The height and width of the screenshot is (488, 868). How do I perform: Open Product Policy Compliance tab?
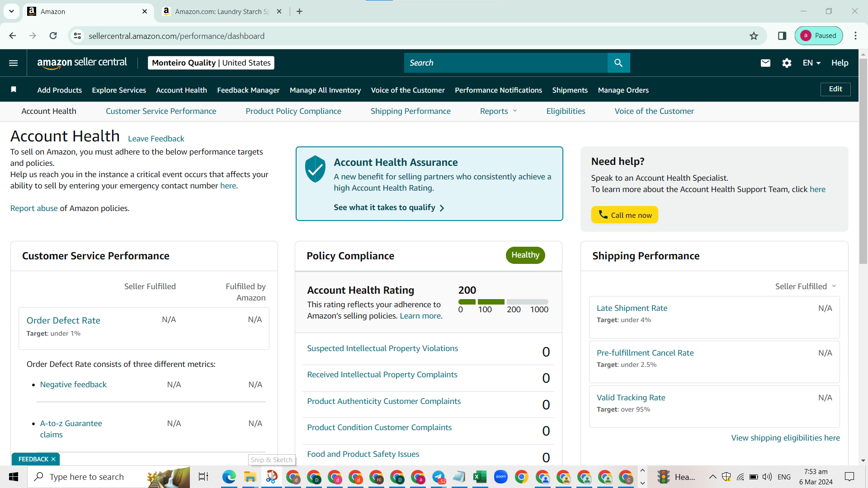pyautogui.click(x=293, y=111)
